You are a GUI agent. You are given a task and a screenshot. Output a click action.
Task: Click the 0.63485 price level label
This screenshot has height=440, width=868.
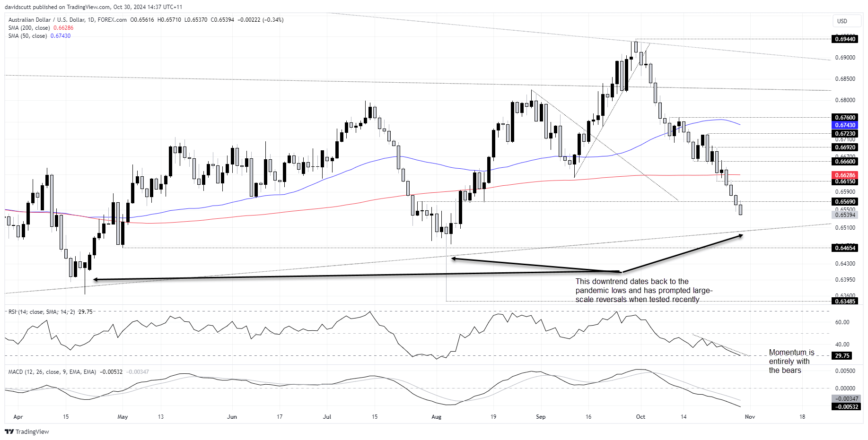tap(845, 302)
